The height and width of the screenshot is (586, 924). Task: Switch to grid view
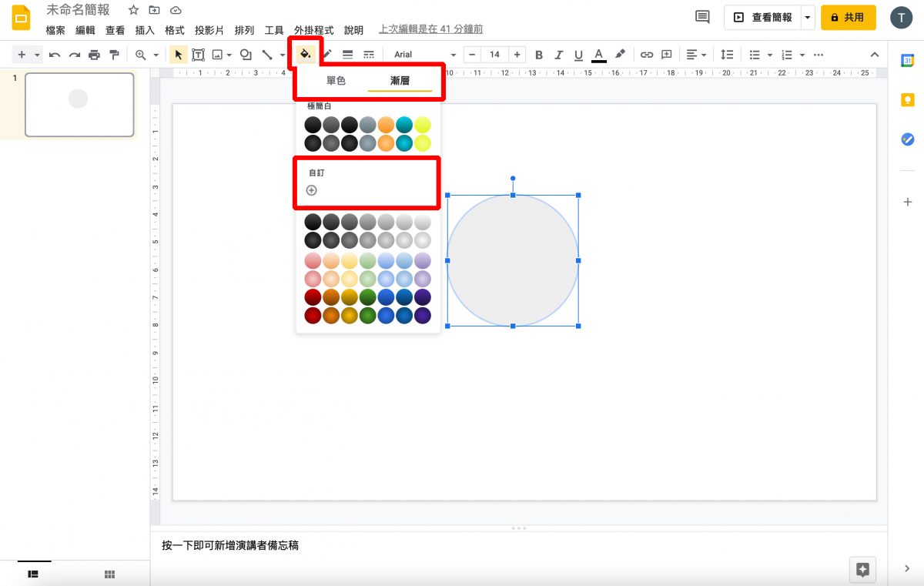(109, 574)
